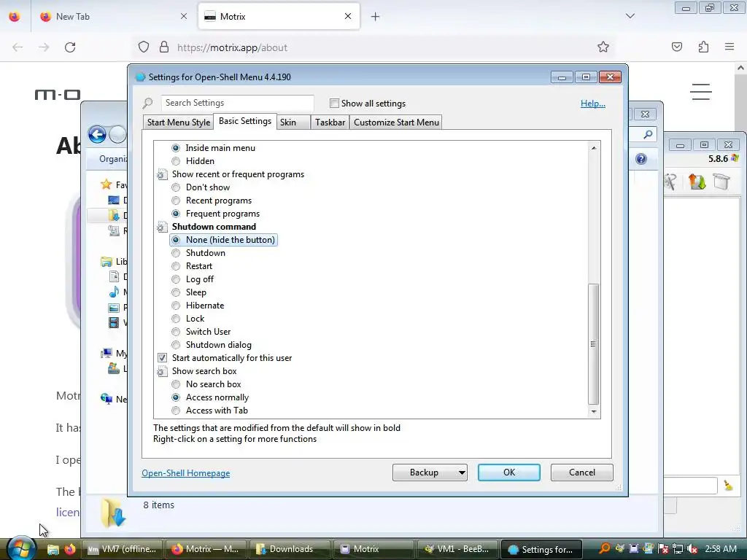Bookmark page with the star icon
Image resolution: width=747 pixels, height=560 pixels.
pyautogui.click(x=603, y=47)
